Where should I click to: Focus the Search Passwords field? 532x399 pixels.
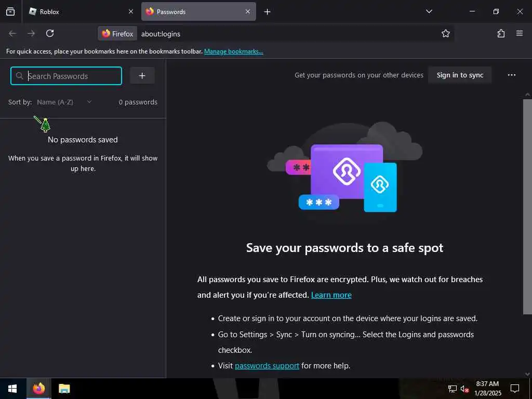[x=66, y=76]
